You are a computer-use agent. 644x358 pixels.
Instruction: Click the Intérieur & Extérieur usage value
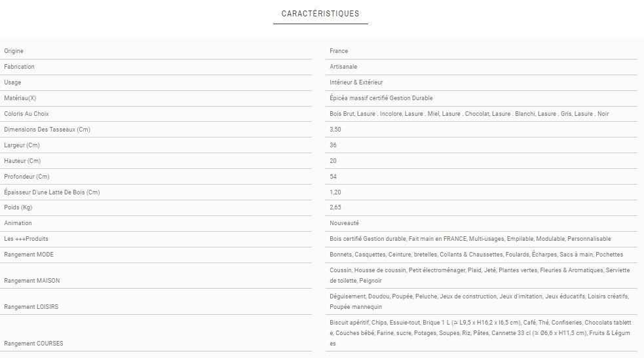tap(356, 82)
